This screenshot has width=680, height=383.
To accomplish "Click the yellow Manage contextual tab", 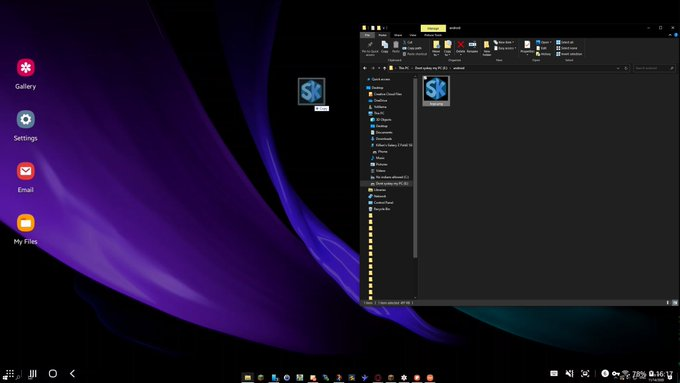I will coord(433,28).
